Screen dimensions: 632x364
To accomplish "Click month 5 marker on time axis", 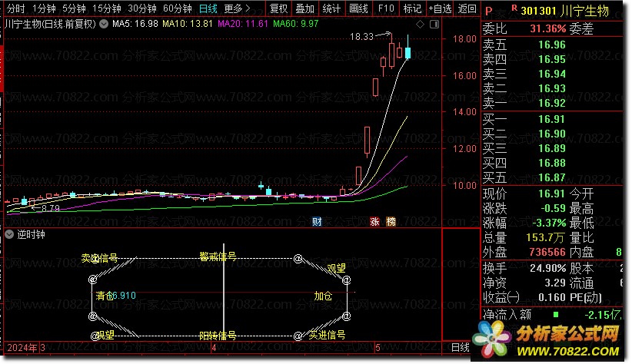I will pyautogui.click(x=378, y=348).
